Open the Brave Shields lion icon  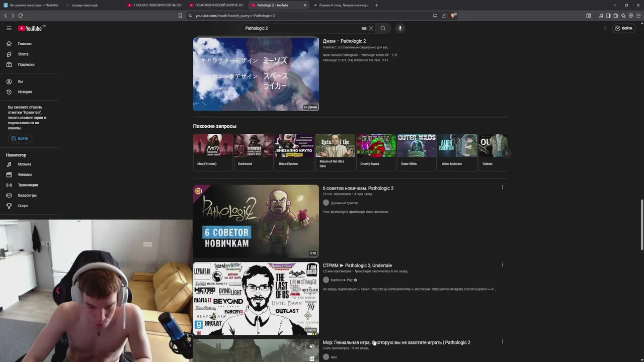pyautogui.click(x=453, y=16)
